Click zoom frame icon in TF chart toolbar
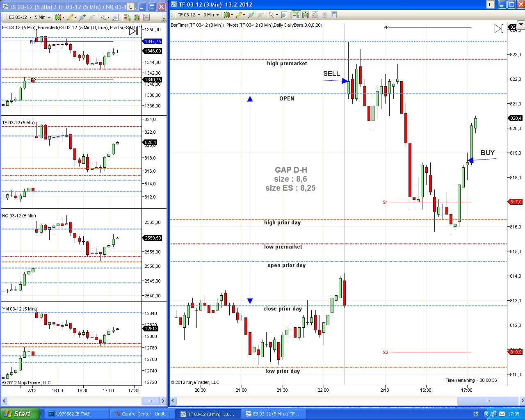Viewport: 525px width, 420px height. pyautogui.click(x=284, y=15)
